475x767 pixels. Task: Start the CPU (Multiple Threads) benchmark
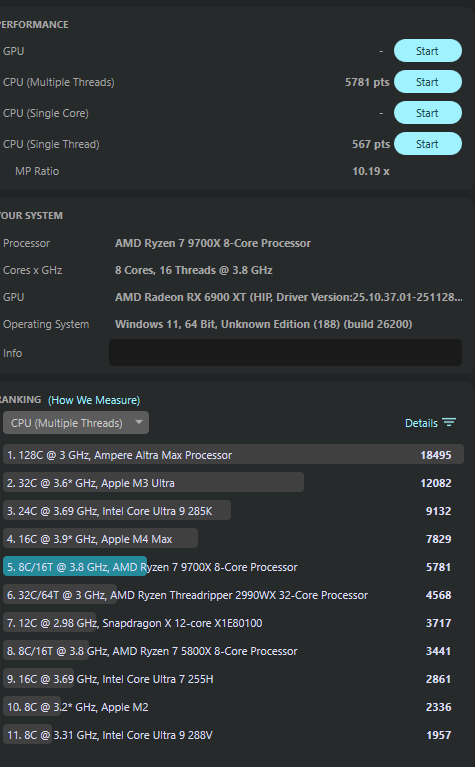tap(428, 82)
